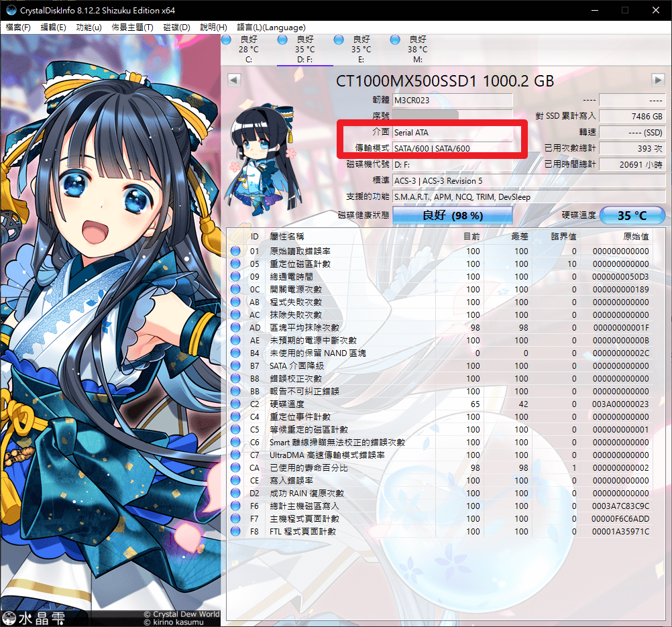Click the status icon for attribute CE
The image size is (672, 627).
(235, 480)
